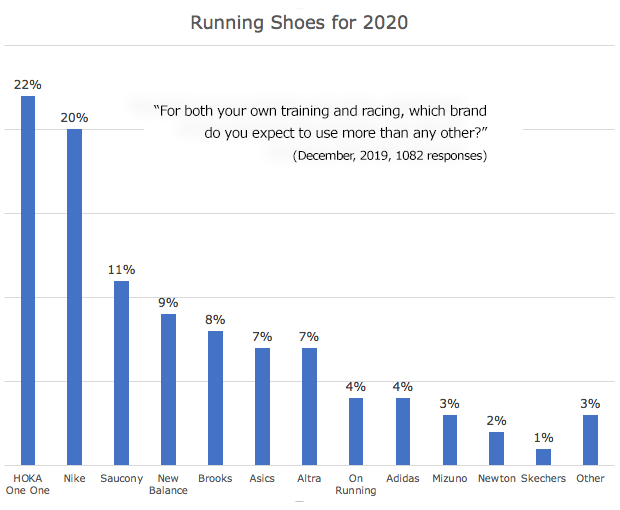Click the HOKA One One bar
The height and width of the screenshot is (510, 620).
pyautogui.click(x=28, y=280)
